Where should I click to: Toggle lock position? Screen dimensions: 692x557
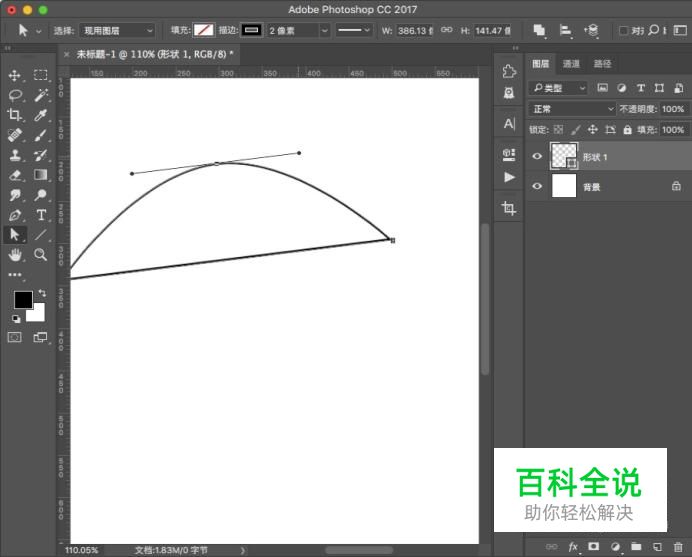(x=592, y=130)
